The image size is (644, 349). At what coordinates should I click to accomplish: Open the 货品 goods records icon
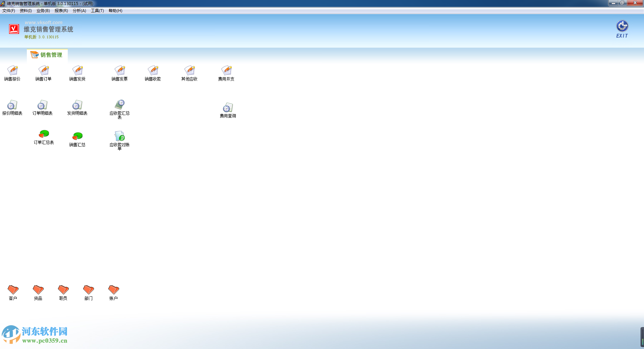(38, 293)
